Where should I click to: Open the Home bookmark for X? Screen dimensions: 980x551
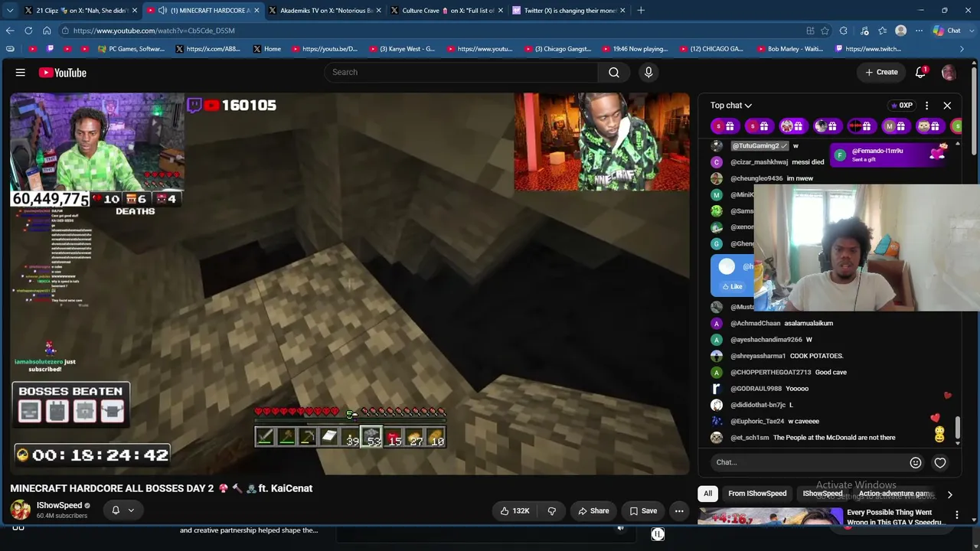[x=267, y=49]
